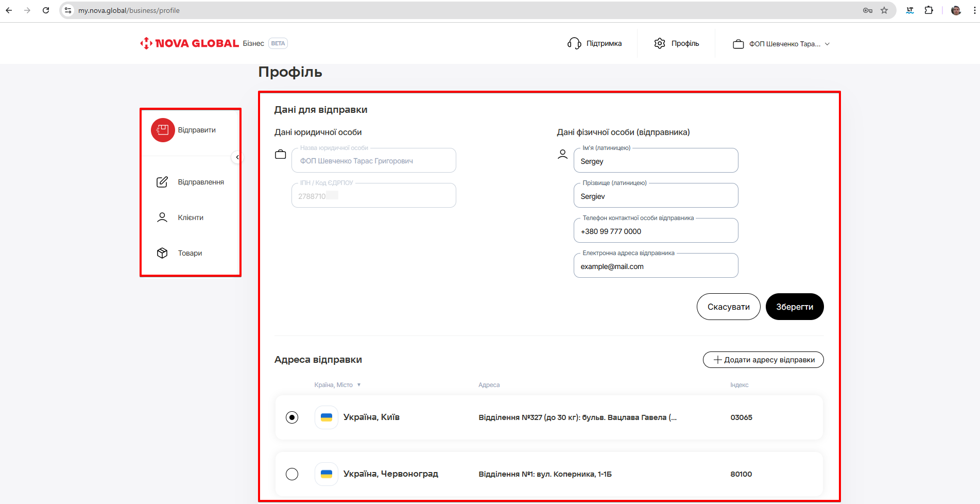Click the sender email address field
Screen dimensions: 980x504
click(x=656, y=266)
